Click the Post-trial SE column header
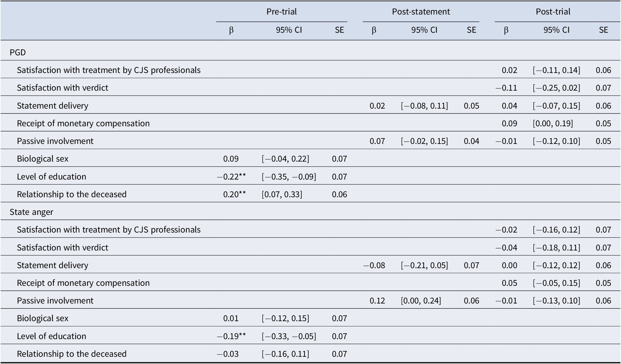Image resolution: width=621 pixels, height=364 pixels. point(603,30)
